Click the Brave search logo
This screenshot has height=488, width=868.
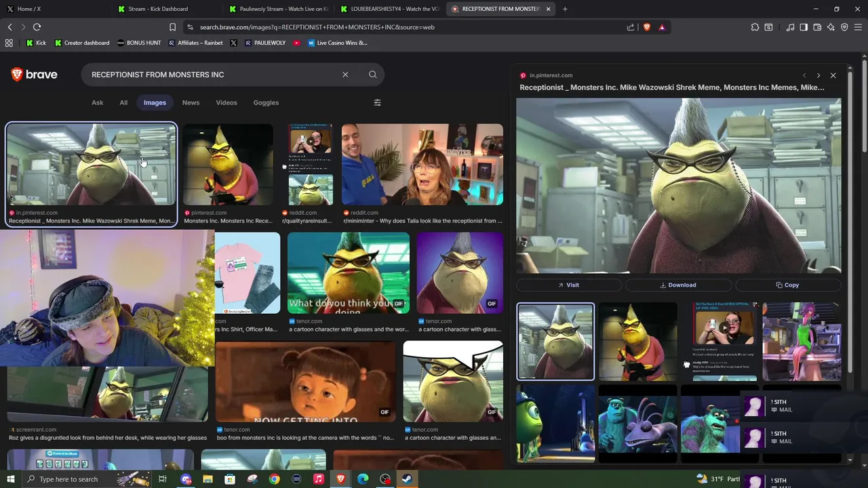point(34,75)
